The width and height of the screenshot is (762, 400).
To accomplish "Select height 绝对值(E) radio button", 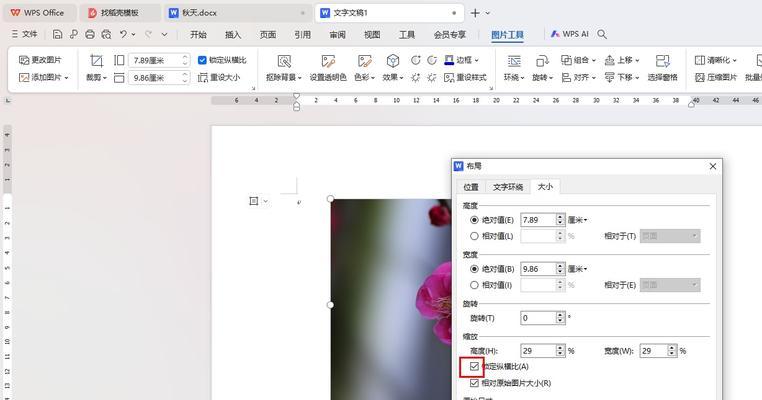I will pos(474,220).
